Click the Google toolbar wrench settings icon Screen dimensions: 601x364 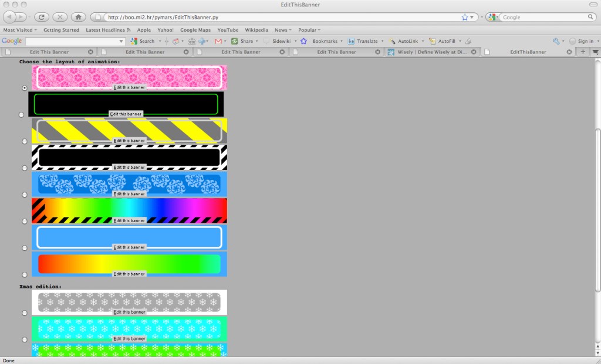(x=556, y=41)
